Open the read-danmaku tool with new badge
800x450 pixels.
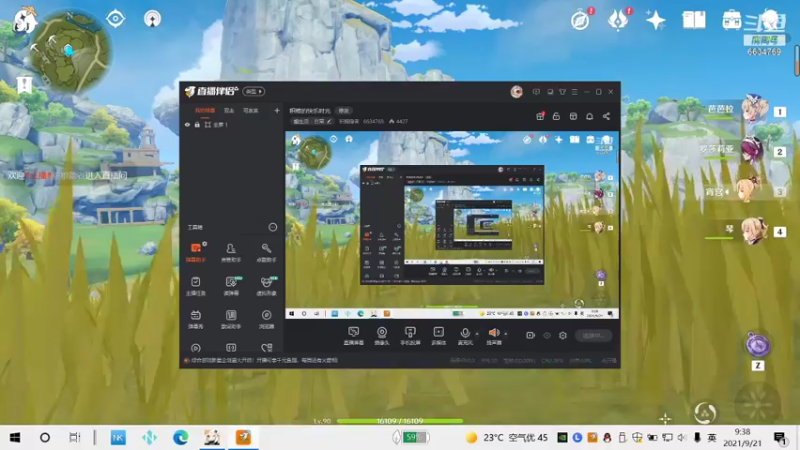(231, 286)
